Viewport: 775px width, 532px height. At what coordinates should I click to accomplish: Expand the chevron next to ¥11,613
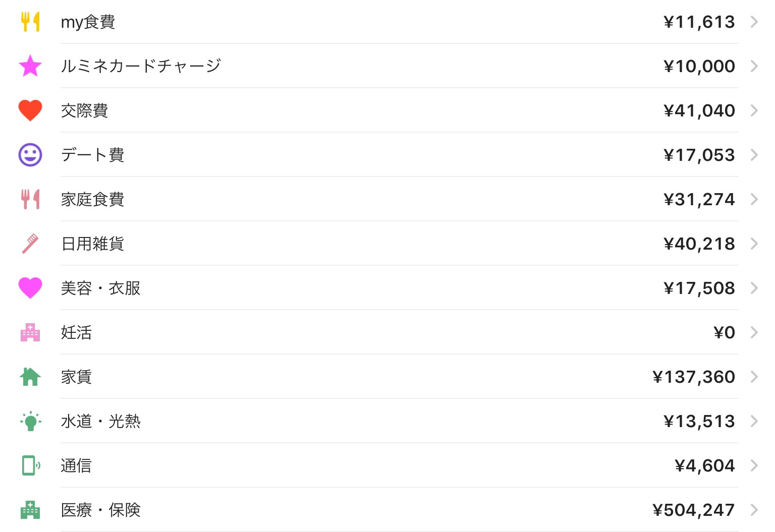754,22
